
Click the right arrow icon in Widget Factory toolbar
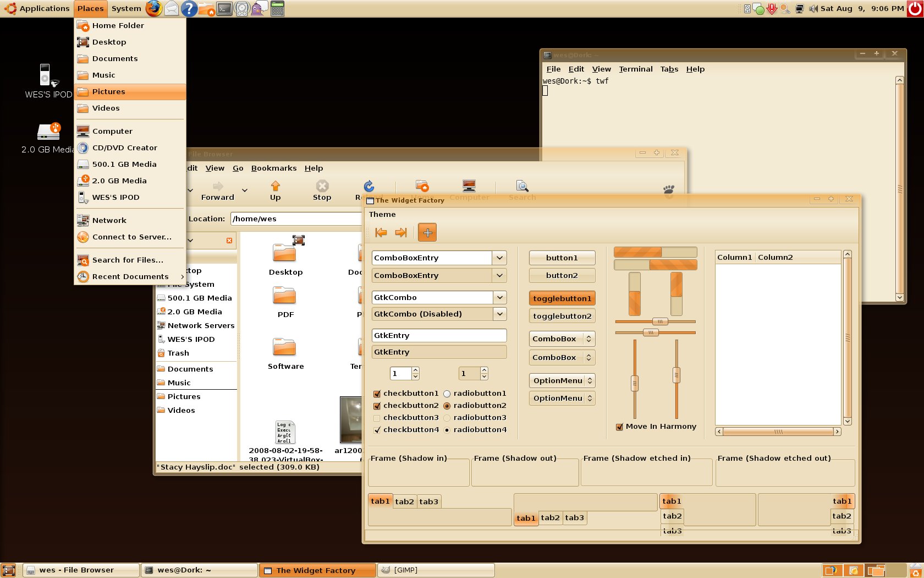click(x=401, y=232)
